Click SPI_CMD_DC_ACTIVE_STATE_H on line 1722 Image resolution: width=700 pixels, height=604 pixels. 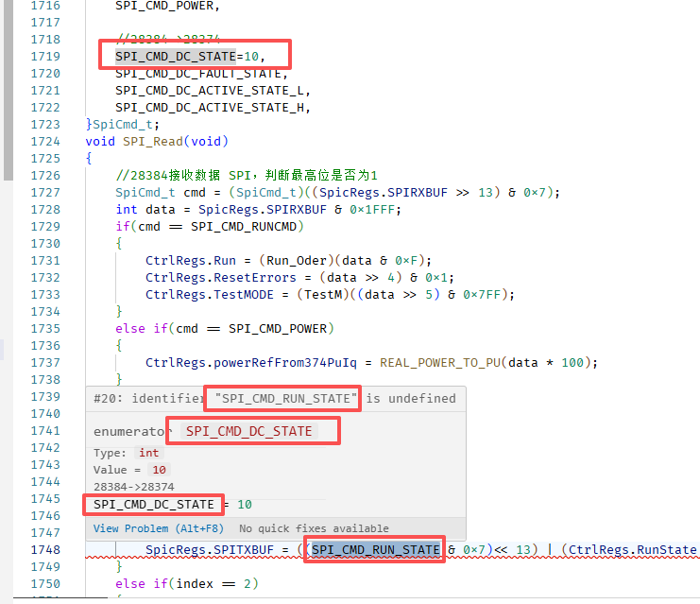(x=210, y=108)
